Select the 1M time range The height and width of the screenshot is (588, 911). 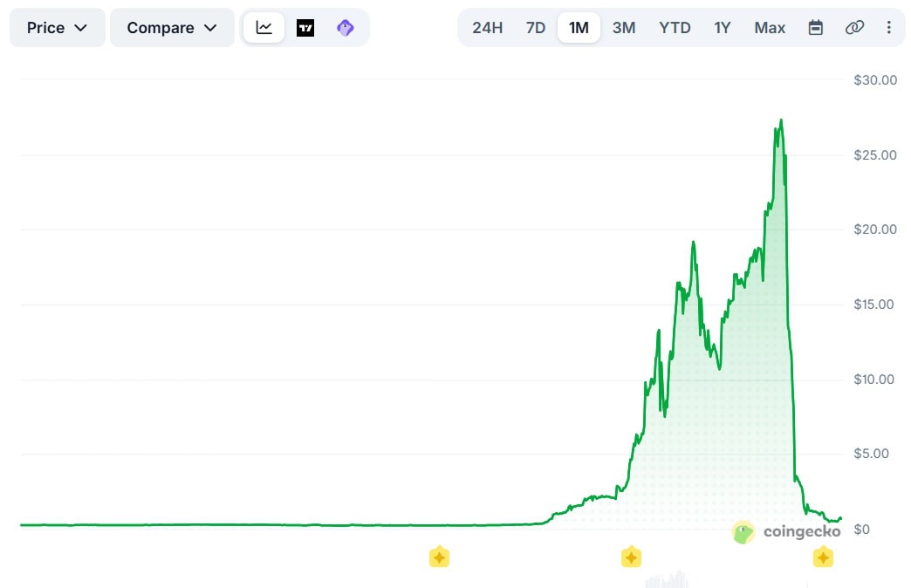coord(579,28)
